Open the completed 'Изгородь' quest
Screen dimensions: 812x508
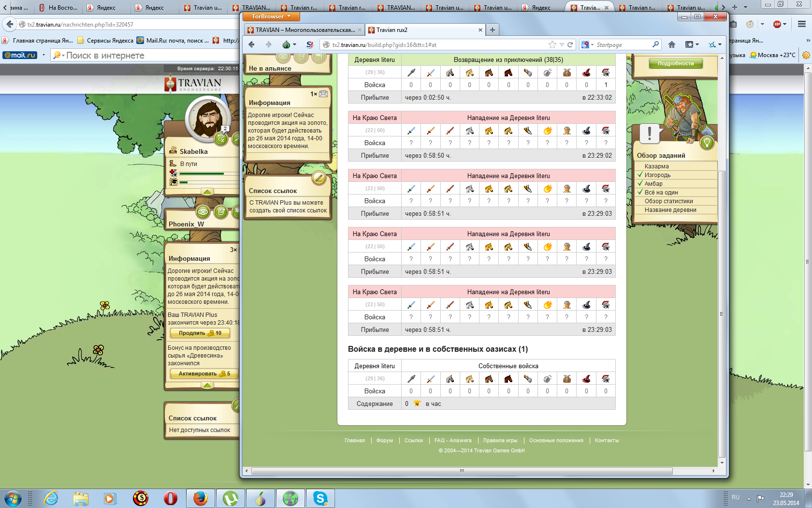(657, 175)
